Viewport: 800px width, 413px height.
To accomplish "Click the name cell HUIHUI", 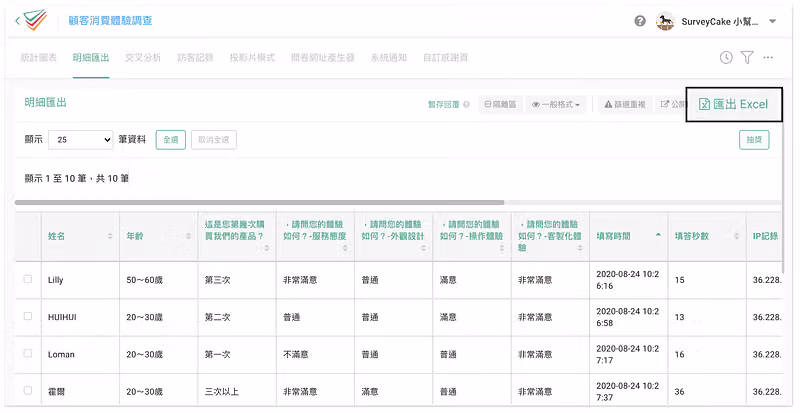I will [x=62, y=317].
